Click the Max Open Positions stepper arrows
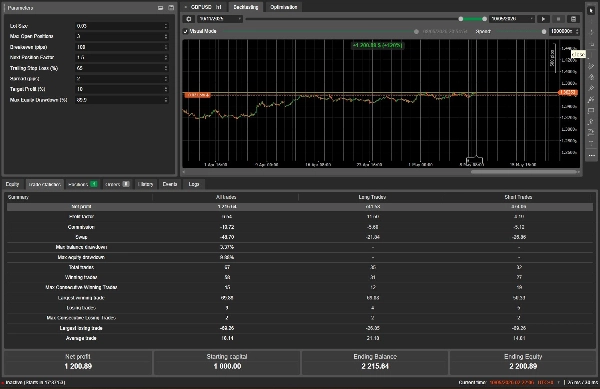Viewport: 600px width, 389px height. tap(166, 36)
